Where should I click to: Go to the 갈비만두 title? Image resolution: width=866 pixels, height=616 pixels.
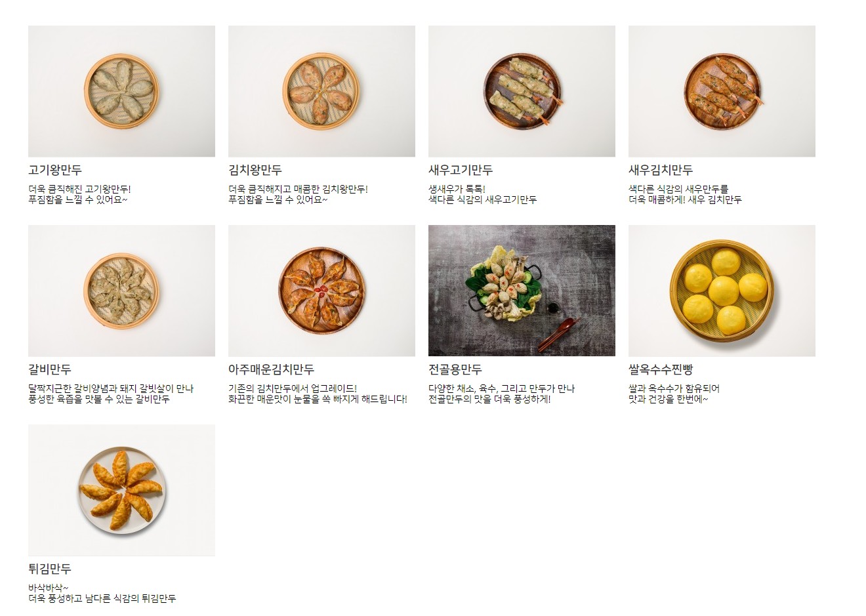(50, 369)
